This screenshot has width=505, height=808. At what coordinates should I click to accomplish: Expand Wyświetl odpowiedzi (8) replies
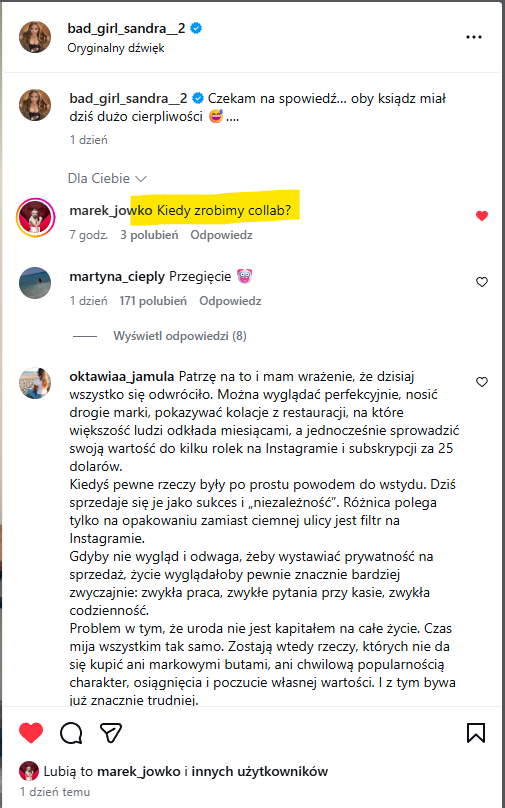click(180, 336)
